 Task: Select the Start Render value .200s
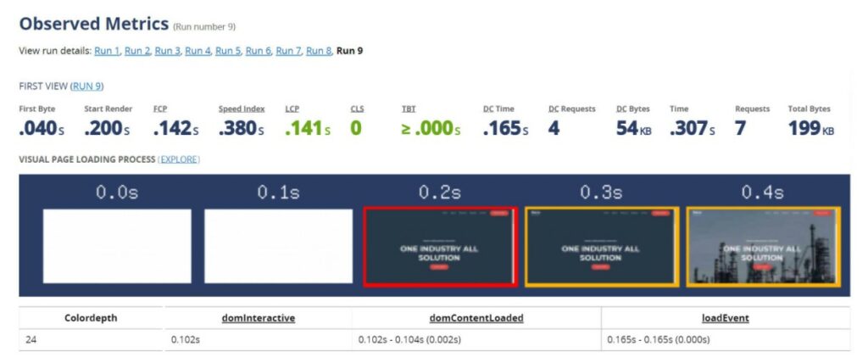108,129
